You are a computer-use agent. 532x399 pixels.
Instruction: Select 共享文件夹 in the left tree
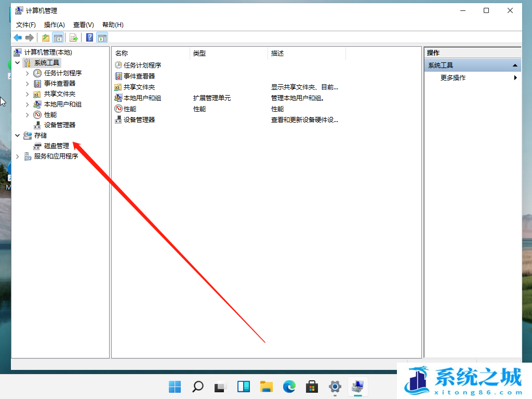(x=60, y=94)
